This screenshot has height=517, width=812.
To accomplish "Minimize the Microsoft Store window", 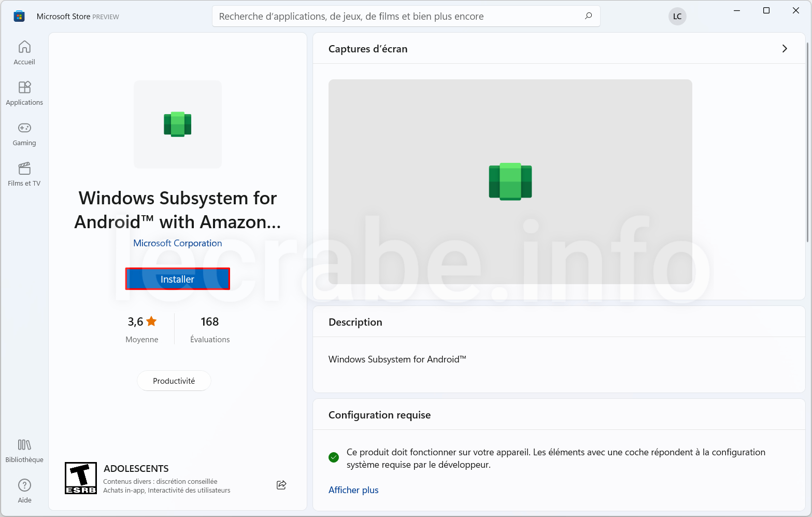I will click(737, 10).
